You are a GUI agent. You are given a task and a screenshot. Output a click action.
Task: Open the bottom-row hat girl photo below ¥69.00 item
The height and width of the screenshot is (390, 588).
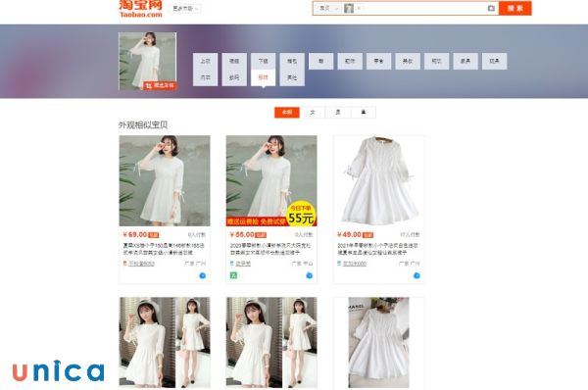click(165, 342)
